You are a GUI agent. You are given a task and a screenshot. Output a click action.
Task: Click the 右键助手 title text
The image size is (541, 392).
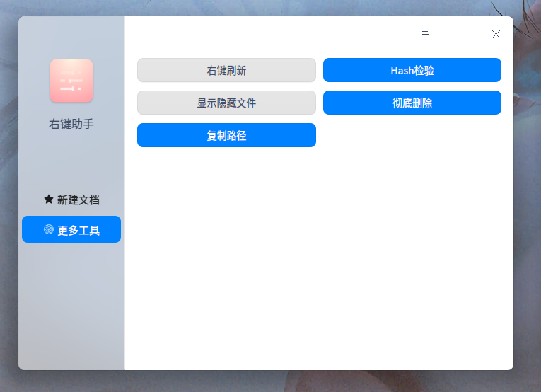click(x=71, y=124)
